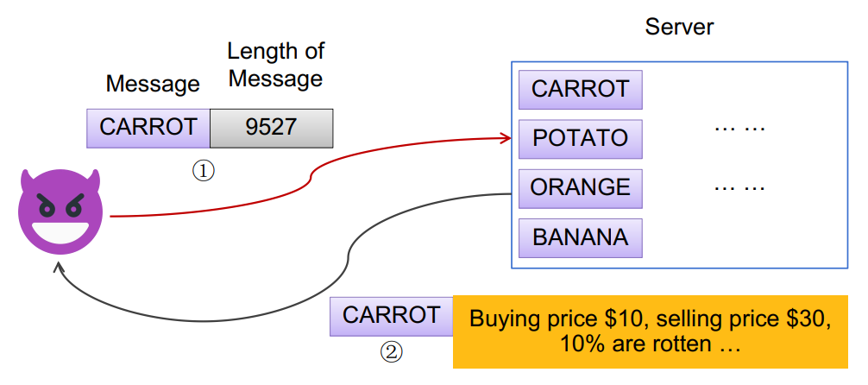Click the red request curve line

pyautogui.click(x=311, y=175)
